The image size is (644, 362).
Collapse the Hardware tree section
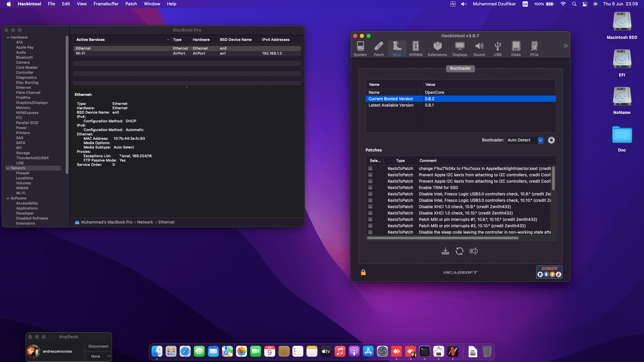(x=8, y=38)
